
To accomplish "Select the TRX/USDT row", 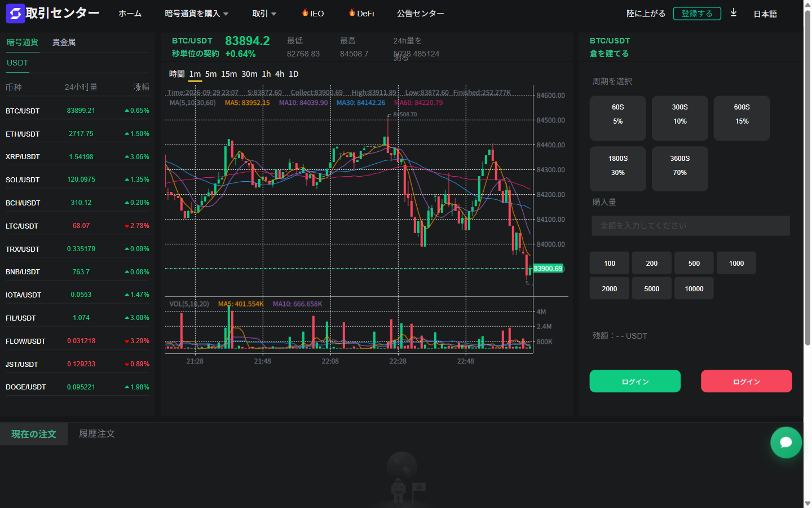I will point(77,249).
